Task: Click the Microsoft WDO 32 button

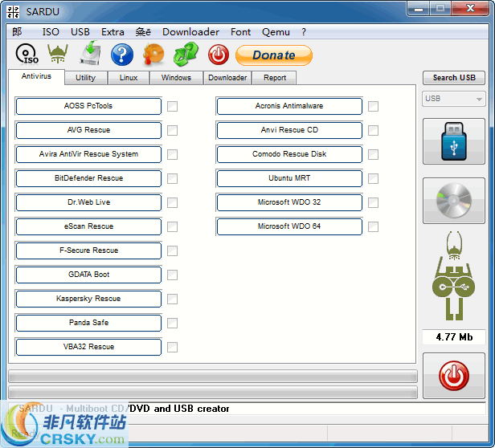Action: point(289,202)
